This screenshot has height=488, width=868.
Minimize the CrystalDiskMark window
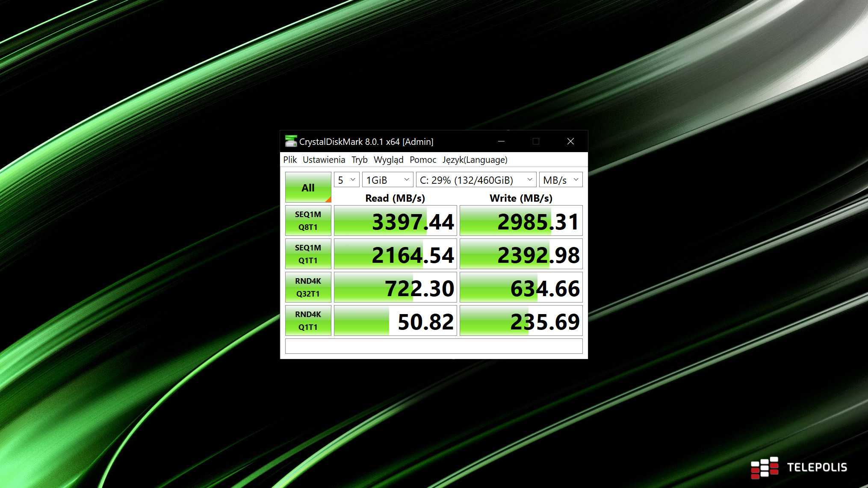(501, 141)
